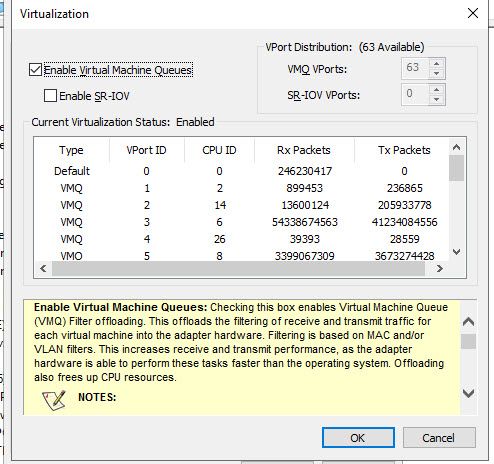Image resolution: width=494 pixels, height=464 pixels.
Task: Click the help text scroll up chevron
Action: tap(469, 321)
